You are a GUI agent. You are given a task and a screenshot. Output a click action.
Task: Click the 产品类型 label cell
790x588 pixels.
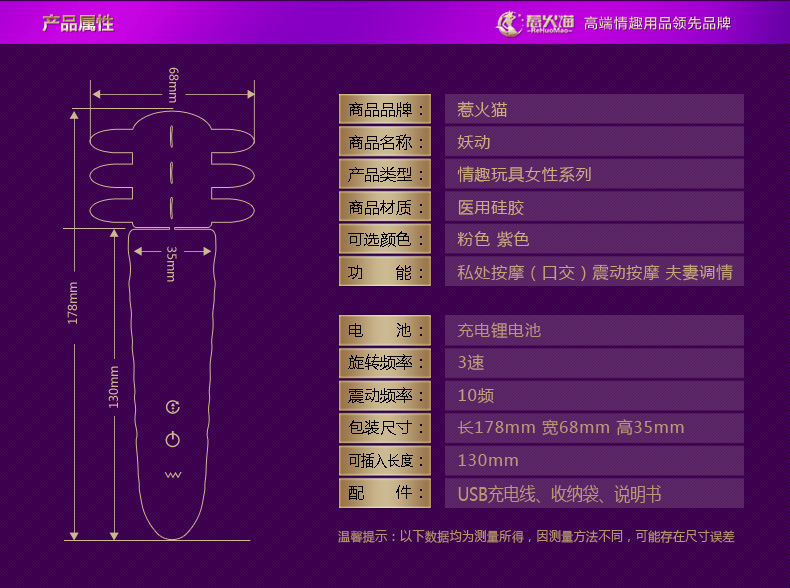click(x=385, y=174)
